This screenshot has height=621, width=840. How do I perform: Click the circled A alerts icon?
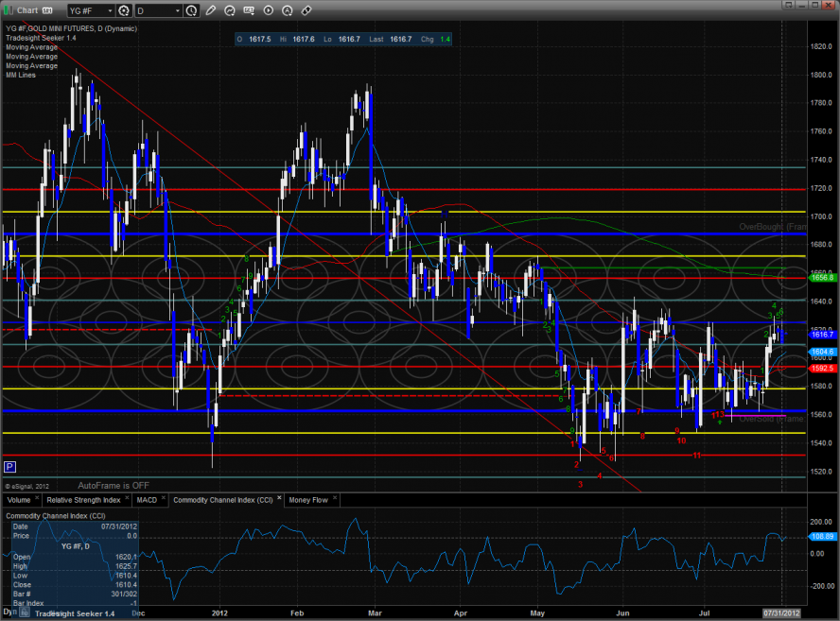(x=286, y=10)
